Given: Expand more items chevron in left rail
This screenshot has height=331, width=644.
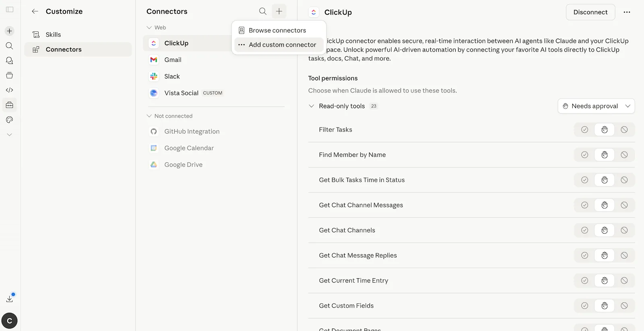Looking at the screenshot, I should pyautogui.click(x=10, y=135).
